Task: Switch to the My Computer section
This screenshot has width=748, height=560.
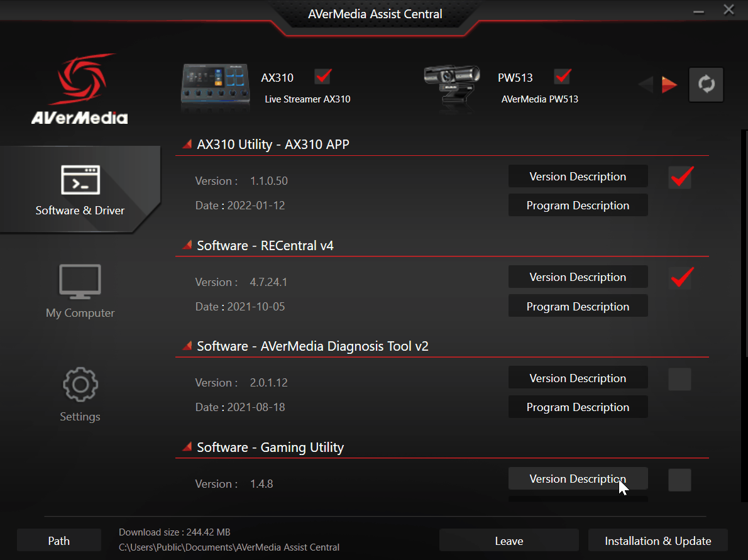Action: 80,292
